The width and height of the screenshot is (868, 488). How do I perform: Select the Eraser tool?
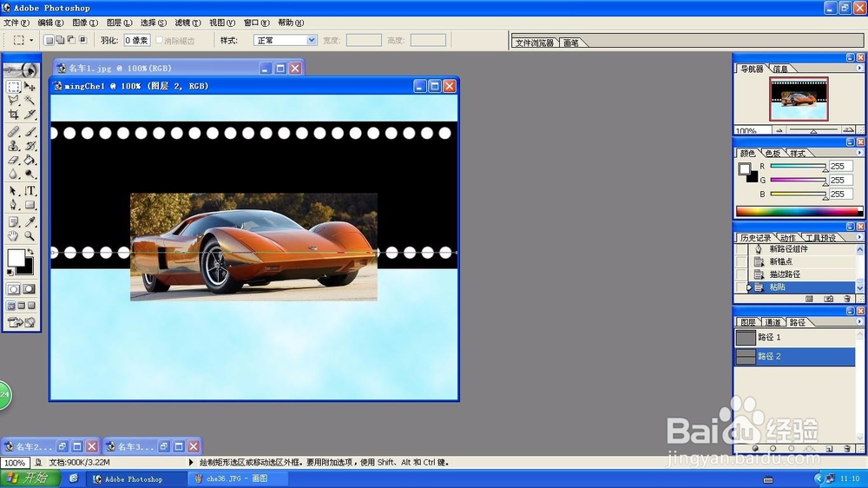tap(13, 160)
